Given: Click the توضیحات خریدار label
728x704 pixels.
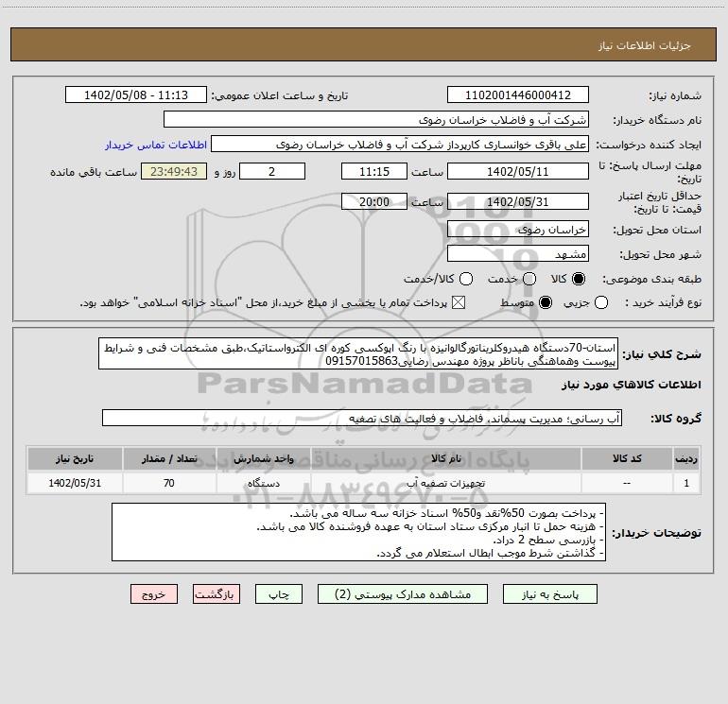Looking at the screenshot, I should pyautogui.click(x=656, y=533).
